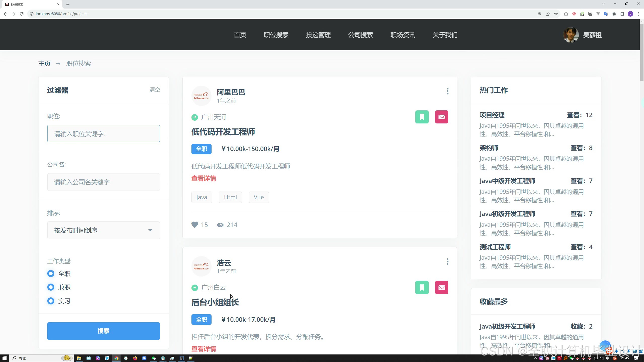Click 查看详情 link for 低代码开发工程师
644x362 pixels.
point(204,178)
